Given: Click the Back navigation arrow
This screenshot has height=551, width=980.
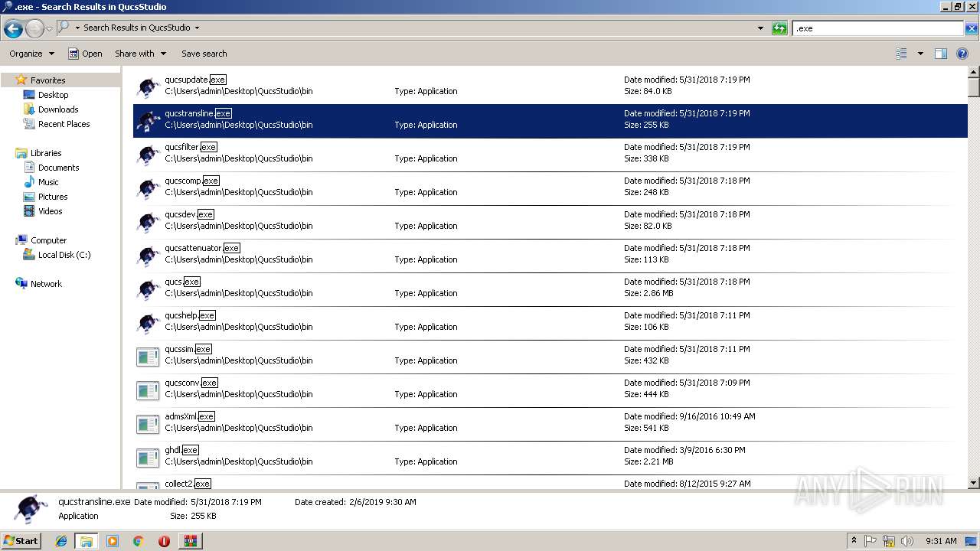Looking at the screenshot, I should (13, 29).
